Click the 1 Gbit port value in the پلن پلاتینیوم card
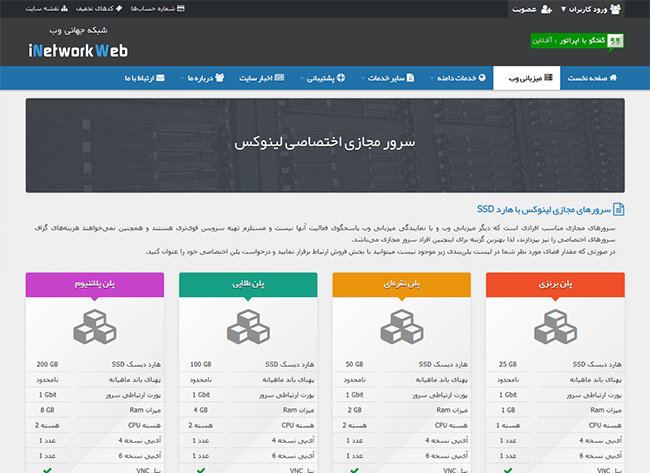 click(x=47, y=395)
